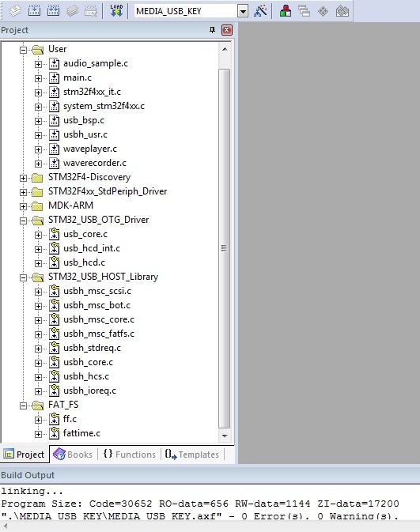The height and width of the screenshot is (532, 420).
Task: Open the Manage Project Items colored-cubes icon
Action: click(x=286, y=11)
